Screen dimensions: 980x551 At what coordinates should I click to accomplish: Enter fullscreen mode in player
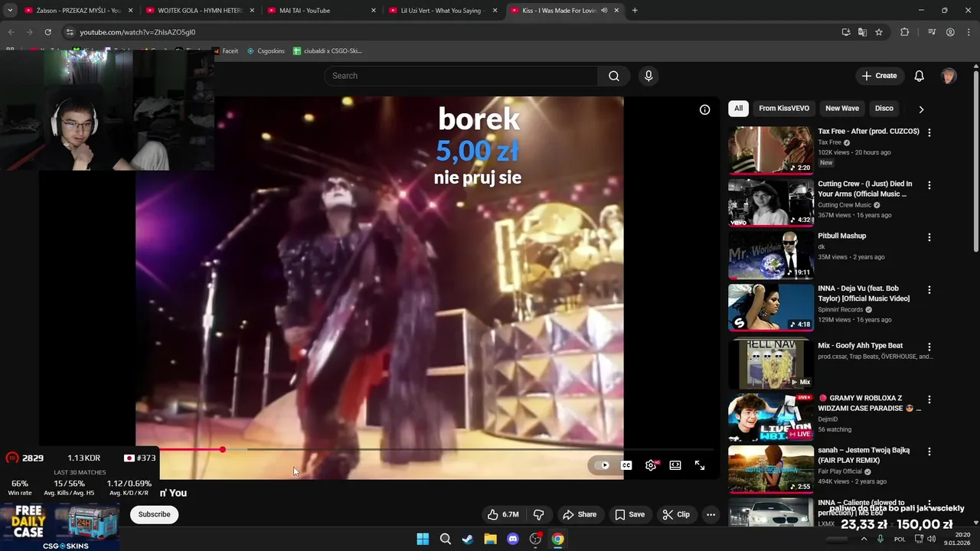tap(700, 465)
